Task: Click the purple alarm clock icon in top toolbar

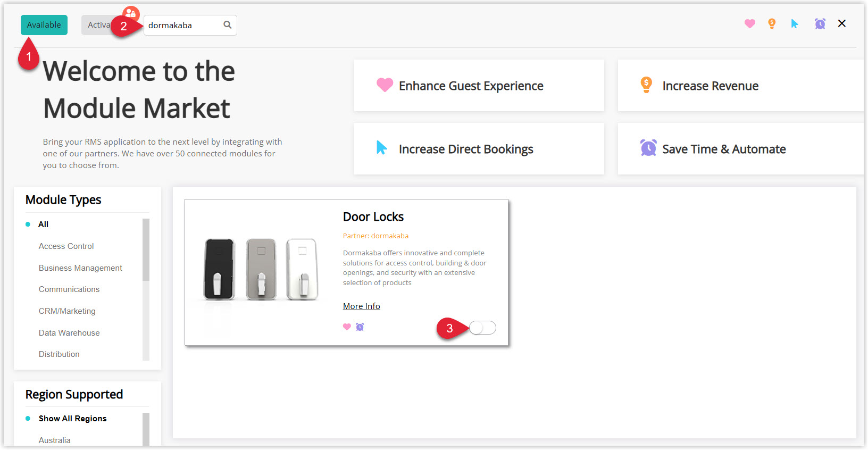Action: (x=820, y=23)
